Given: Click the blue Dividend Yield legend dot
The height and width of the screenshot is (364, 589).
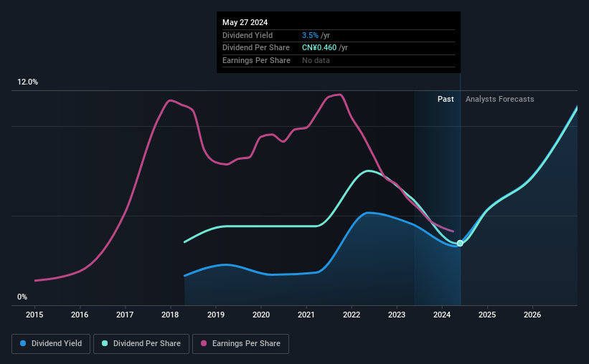Looking at the screenshot, I should pos(23,343).
